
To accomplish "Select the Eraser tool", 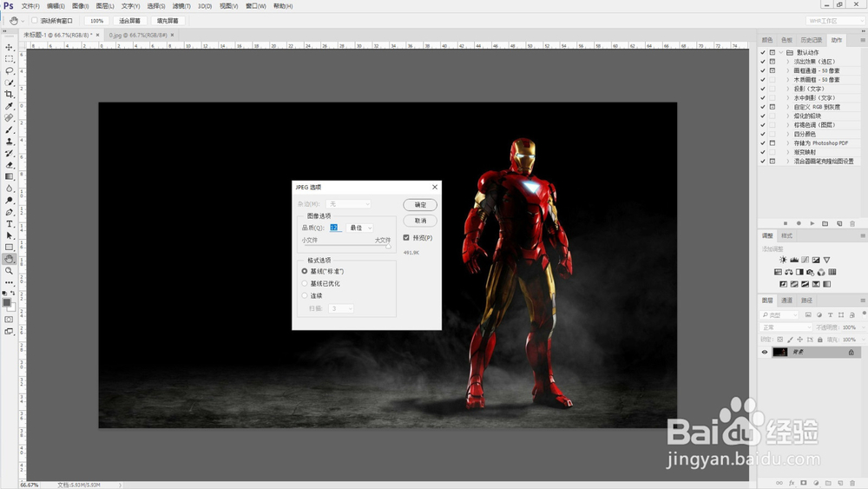I will (x=9, y=165).
